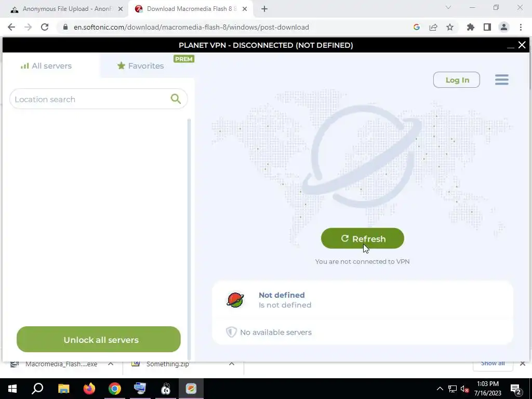Click the green Refresh button

pyautogui.click(x=362, y=238)
